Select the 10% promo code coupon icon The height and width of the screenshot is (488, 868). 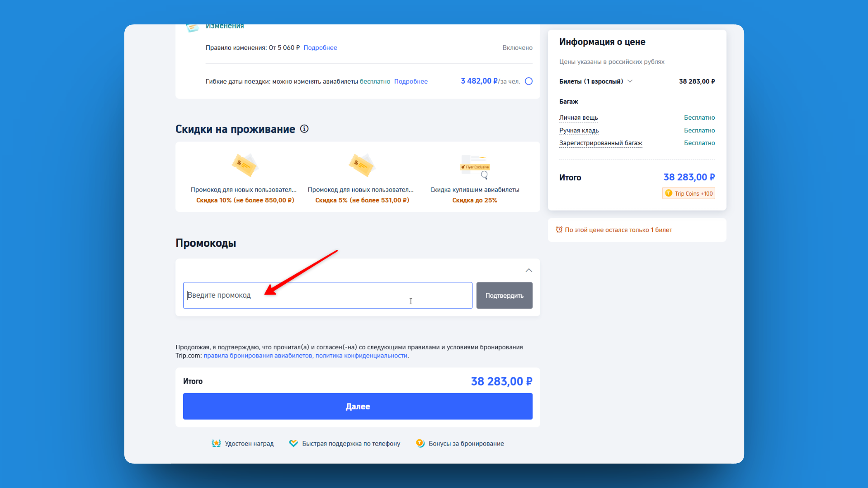tap(245, 165)
